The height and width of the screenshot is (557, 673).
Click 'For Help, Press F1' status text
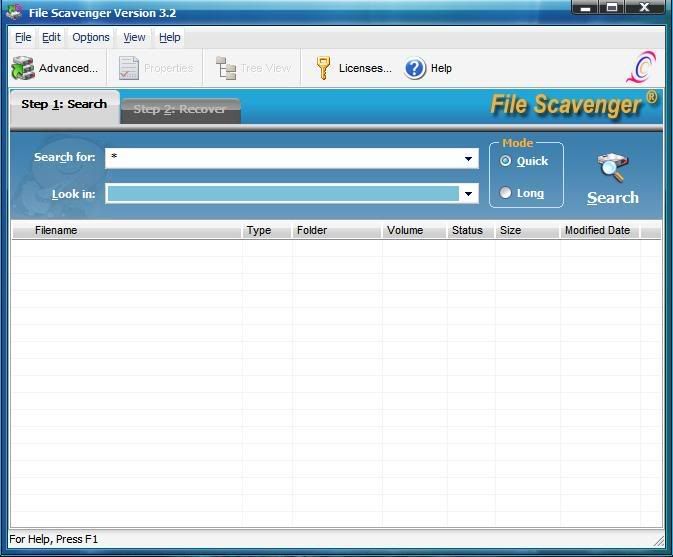[x=54, y=539]
